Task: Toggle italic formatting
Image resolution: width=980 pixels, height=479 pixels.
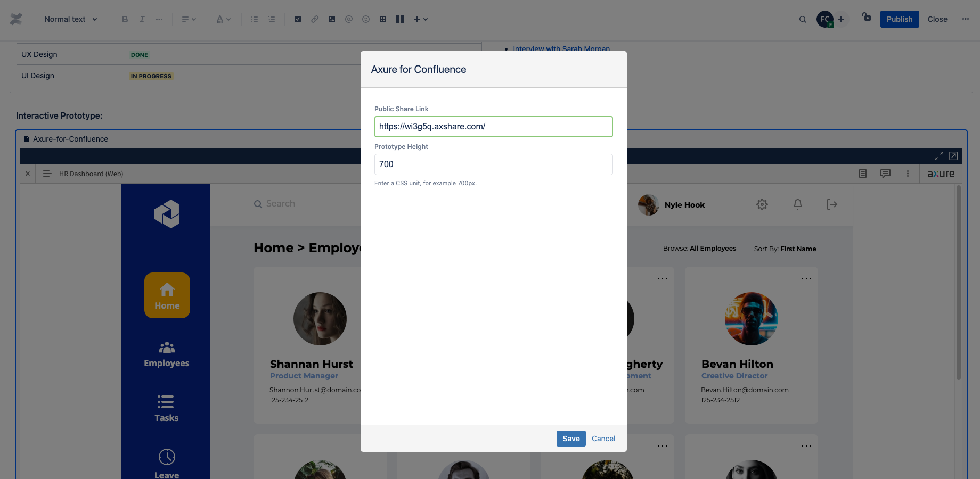Action: pyautogui.click(x=142, y=19)
